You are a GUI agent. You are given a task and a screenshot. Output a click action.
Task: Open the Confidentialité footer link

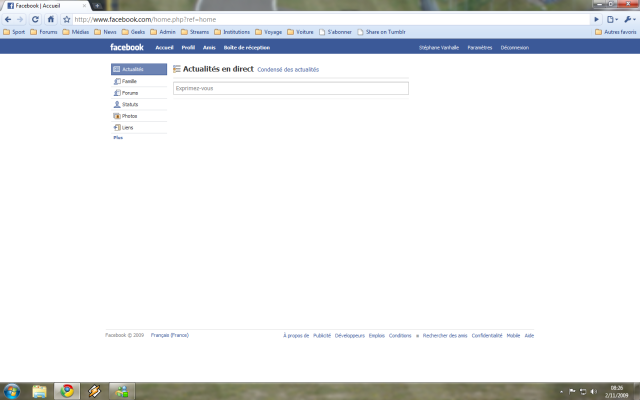click(x=487, y=336)
